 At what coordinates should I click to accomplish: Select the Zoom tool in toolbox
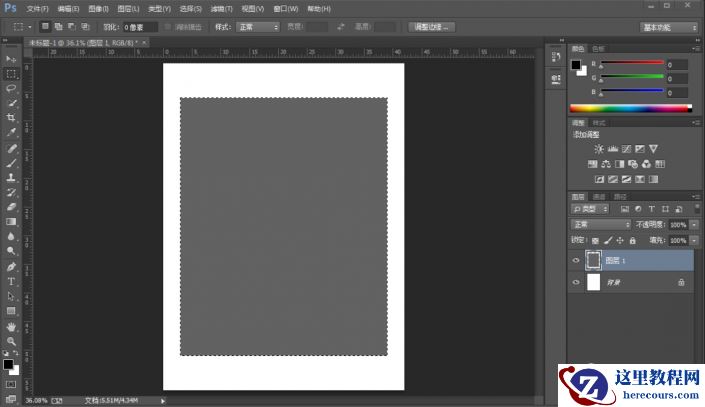pos(11,341)
